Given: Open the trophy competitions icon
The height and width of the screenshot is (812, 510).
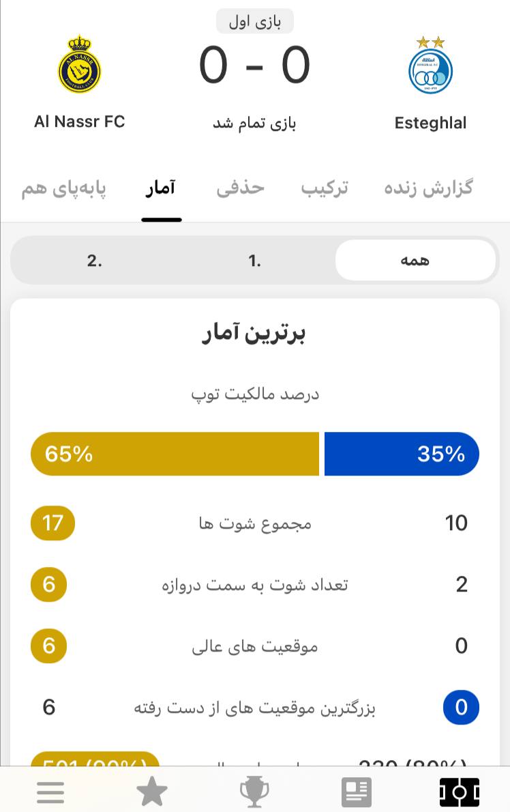Looking at the screenshot, I should [x=254, y=792].
